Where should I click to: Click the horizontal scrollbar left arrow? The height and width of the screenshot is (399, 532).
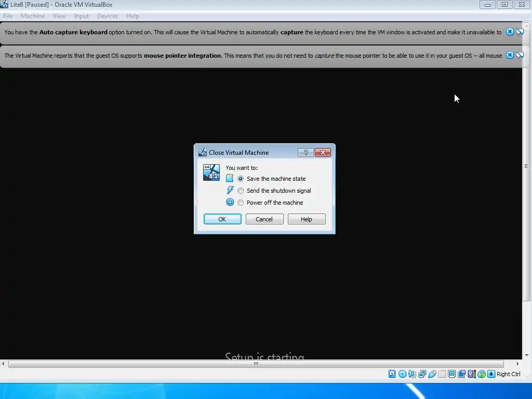[3, 364]
